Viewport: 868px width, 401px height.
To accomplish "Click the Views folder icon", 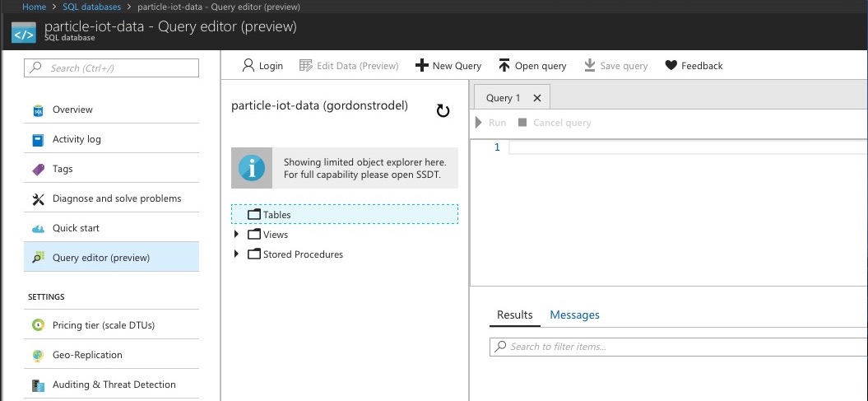I will 254,235.
